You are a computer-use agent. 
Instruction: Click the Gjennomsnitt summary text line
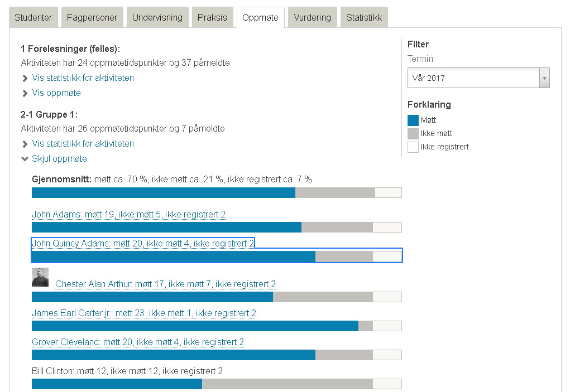172,180
